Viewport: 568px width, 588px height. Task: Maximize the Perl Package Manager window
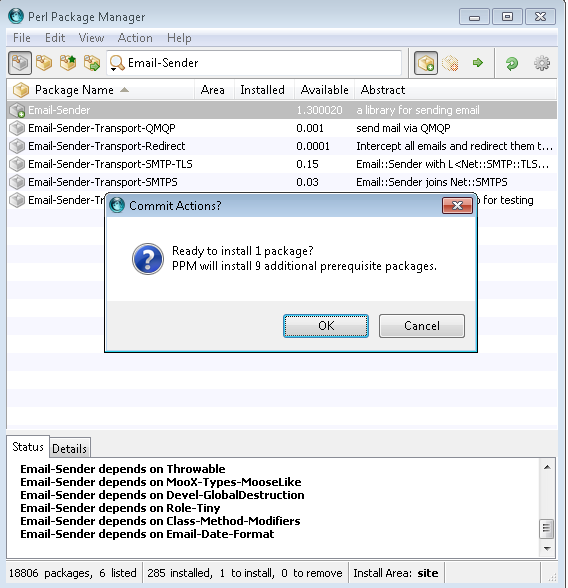(x=507, y=17)
